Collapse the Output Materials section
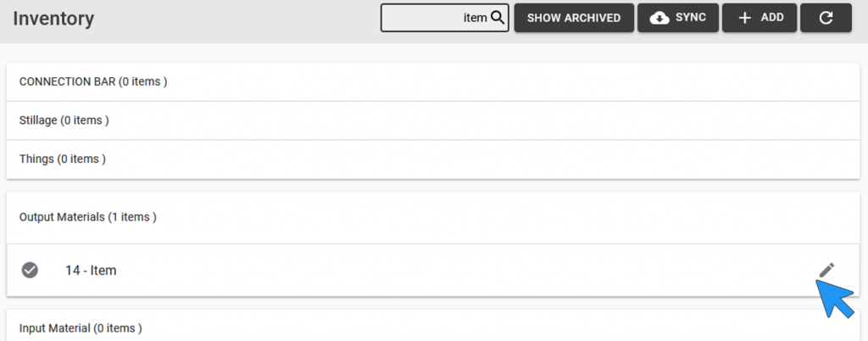868x341 pixels. [x=433, y=217]
